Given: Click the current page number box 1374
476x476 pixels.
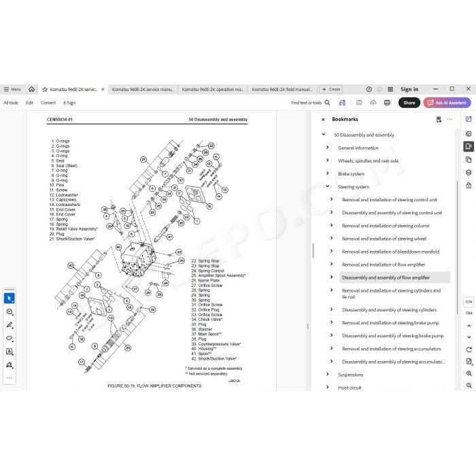Looking at the screenshot, I should (469, 302).
